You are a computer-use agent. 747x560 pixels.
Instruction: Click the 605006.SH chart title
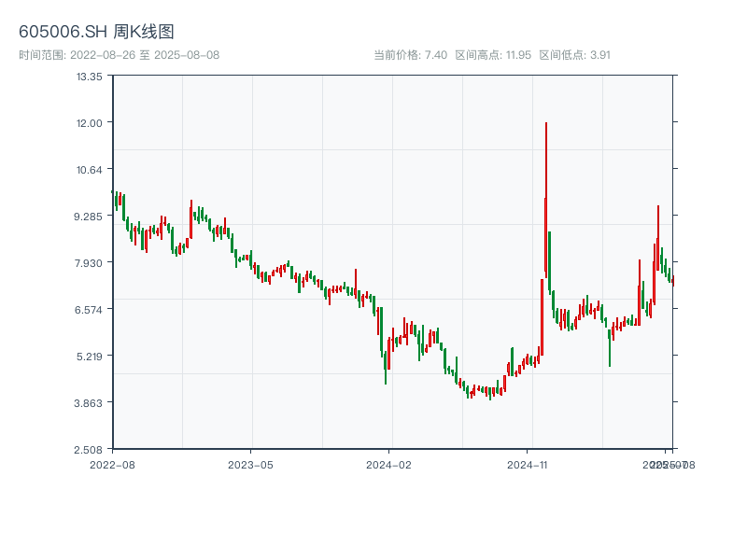point(96,33)
